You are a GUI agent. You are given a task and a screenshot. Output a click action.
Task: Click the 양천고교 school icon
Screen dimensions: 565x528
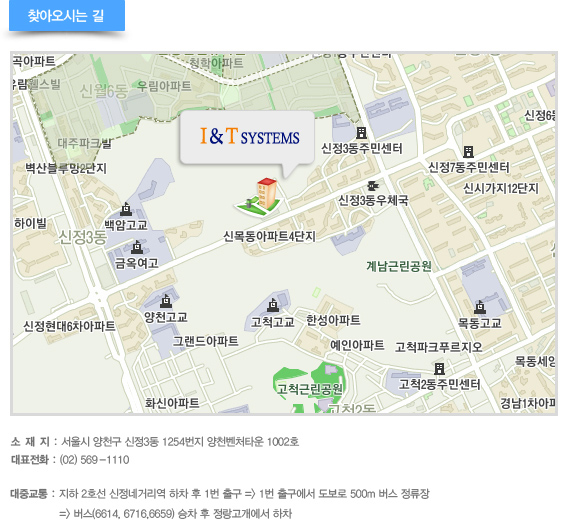165,301
